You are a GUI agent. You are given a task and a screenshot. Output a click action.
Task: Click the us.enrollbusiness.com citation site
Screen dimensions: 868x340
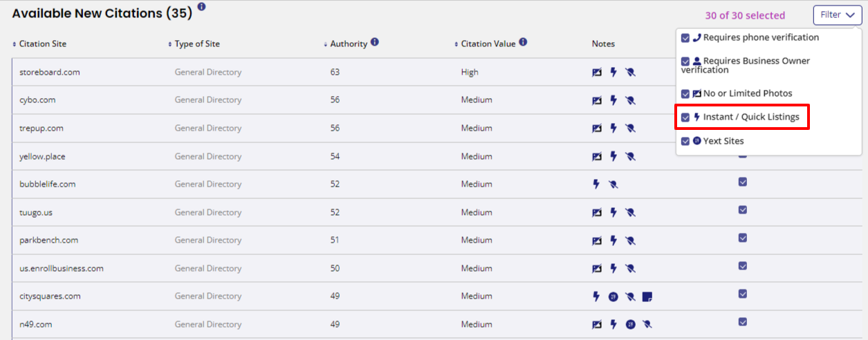(x=62, y=268)
